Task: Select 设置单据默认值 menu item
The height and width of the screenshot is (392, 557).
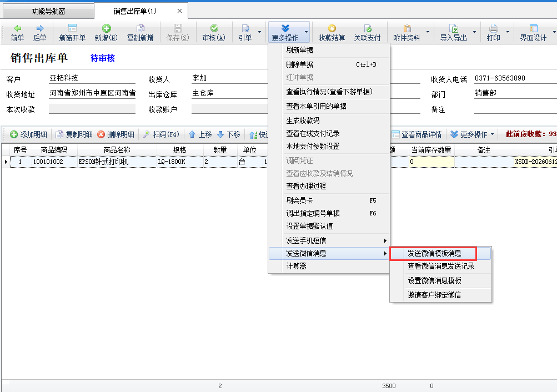Action: (x=329, y=226)
